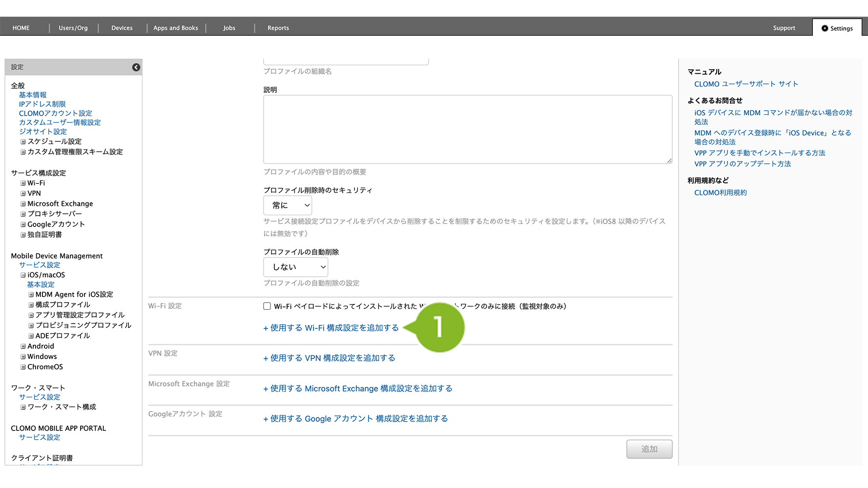Open the Devices menu tab

point(122,28)
